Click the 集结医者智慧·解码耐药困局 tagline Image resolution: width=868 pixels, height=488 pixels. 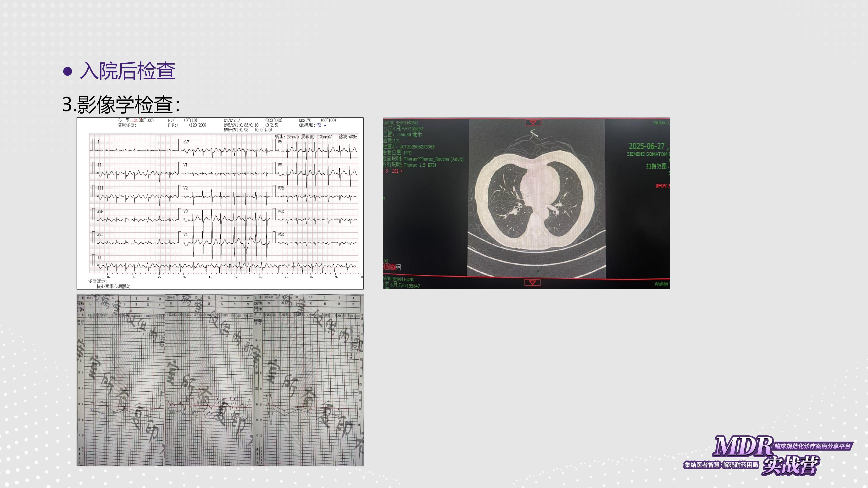pos(721,465)
